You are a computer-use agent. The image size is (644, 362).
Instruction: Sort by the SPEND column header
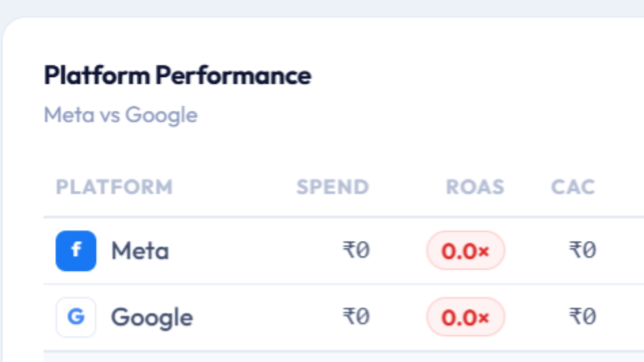332,187
